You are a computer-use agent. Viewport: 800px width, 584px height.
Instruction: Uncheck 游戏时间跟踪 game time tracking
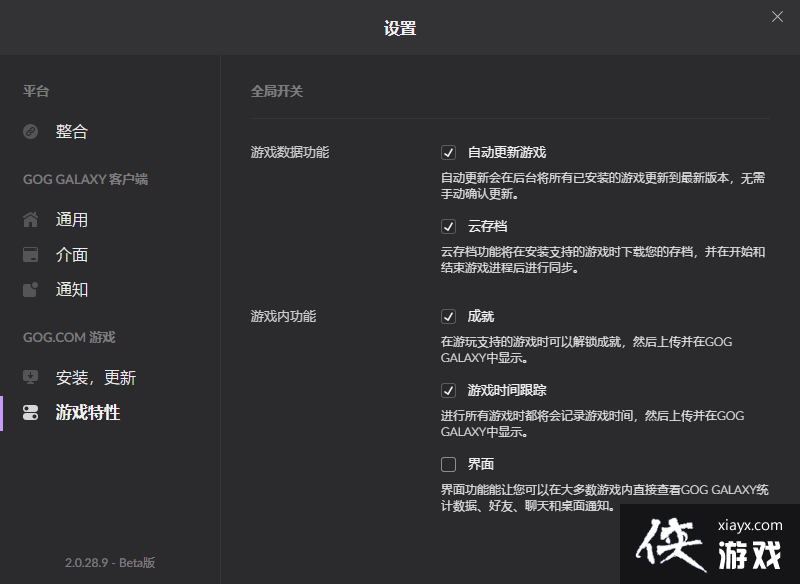(448, 391)
